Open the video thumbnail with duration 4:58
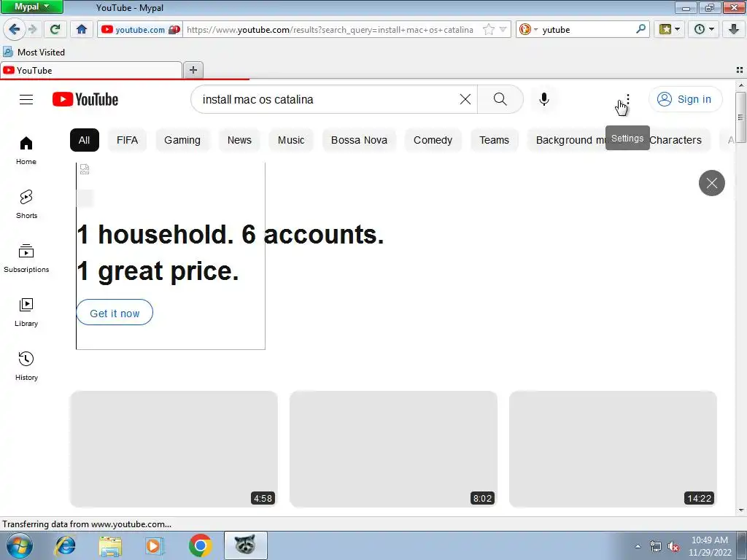Image resolution: width=747 pixels, height=560 pixels. tap(174, 449)
